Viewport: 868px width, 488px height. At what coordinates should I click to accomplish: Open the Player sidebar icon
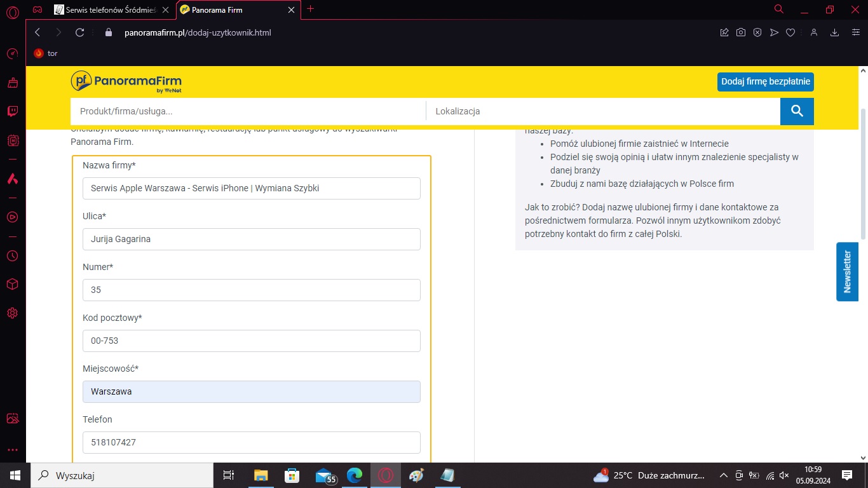(12, 217)
